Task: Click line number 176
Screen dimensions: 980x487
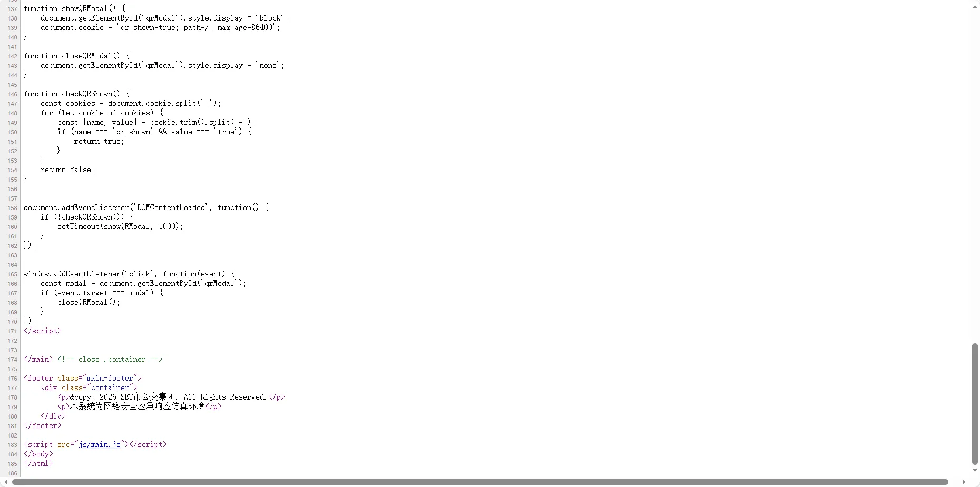Action: pos(13,379)
